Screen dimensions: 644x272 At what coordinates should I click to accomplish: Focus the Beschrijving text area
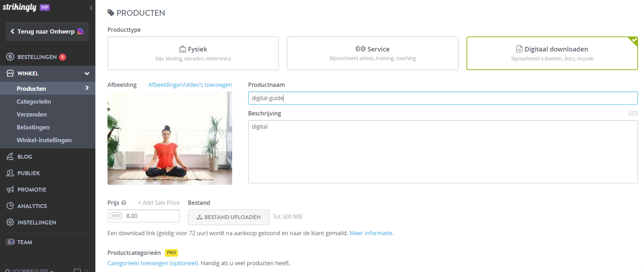pos(443,152)
